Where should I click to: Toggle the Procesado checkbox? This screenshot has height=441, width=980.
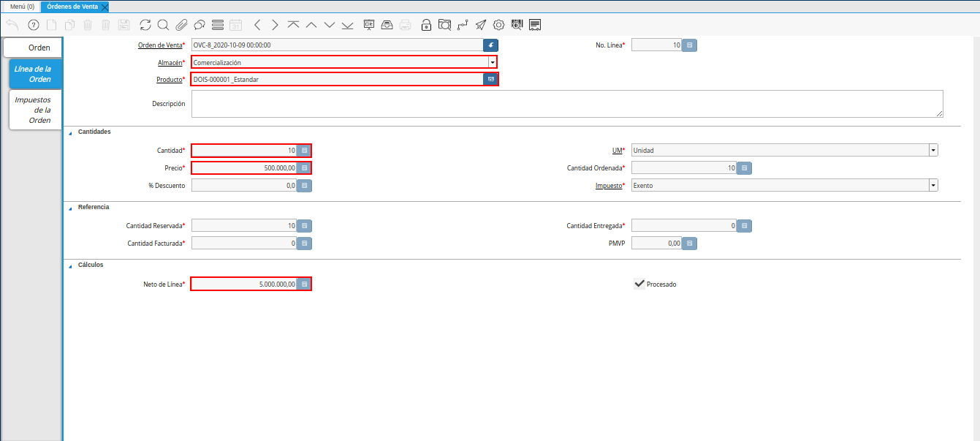pos(639,284)
